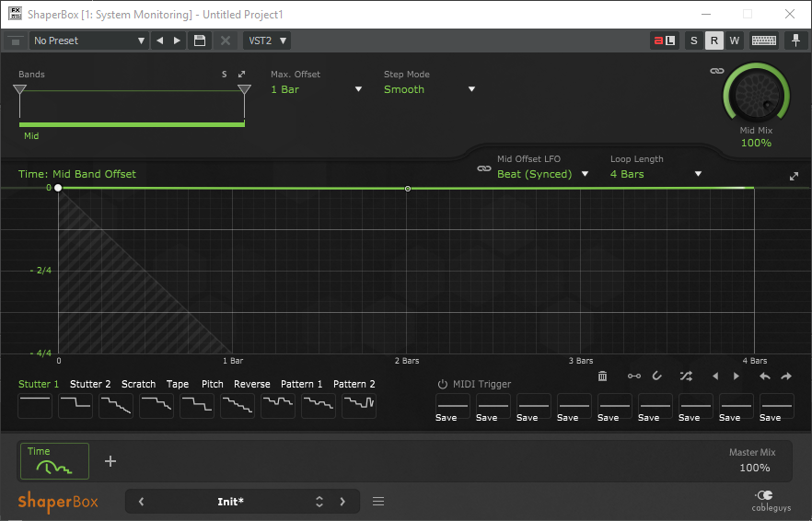Click the left band split triangle handle
812x521 pixels.
19,89
